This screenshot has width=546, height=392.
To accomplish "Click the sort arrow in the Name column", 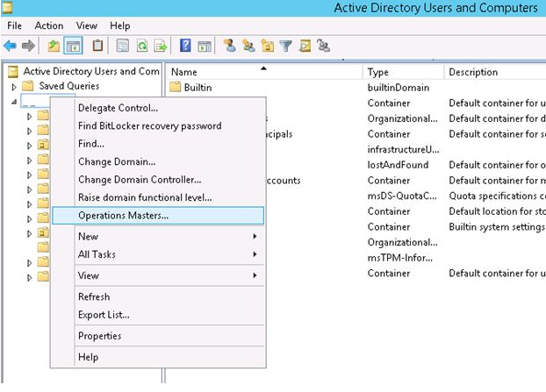I will tap(263, 68).
